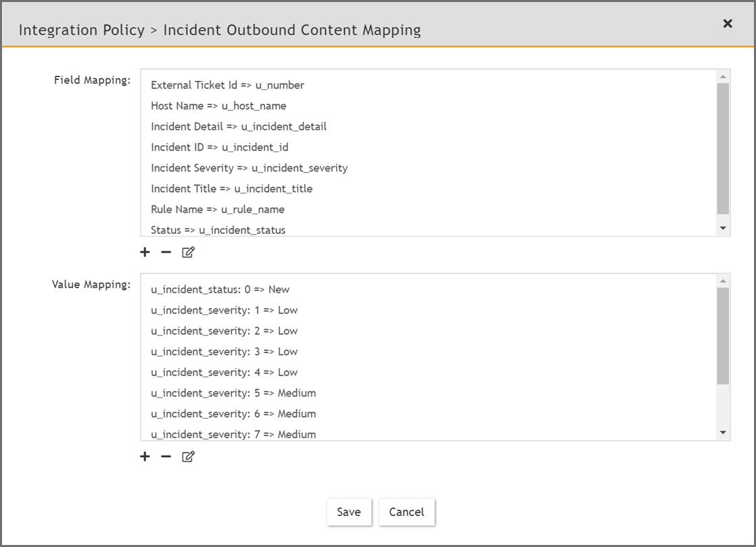Select the Incident Severity field mapping entry
The width and height of the screenshot is (756, 547).
click(x=249, y=168)
